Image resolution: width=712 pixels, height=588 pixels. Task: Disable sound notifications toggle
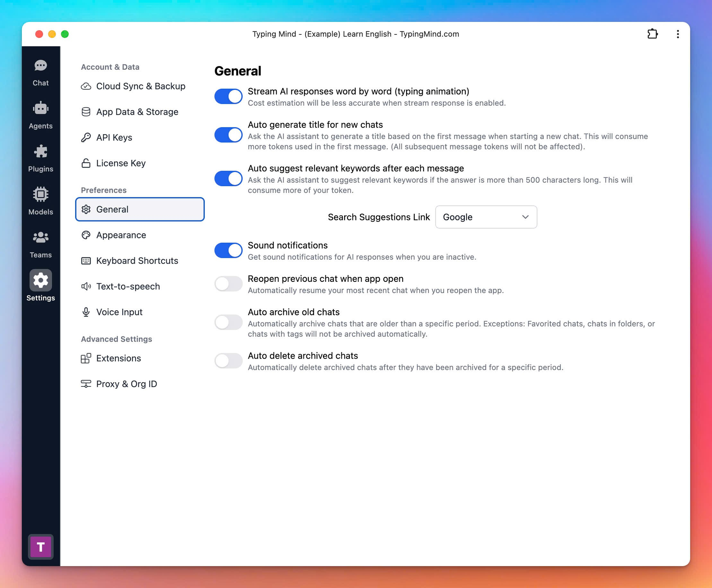(x=228, y=250)
